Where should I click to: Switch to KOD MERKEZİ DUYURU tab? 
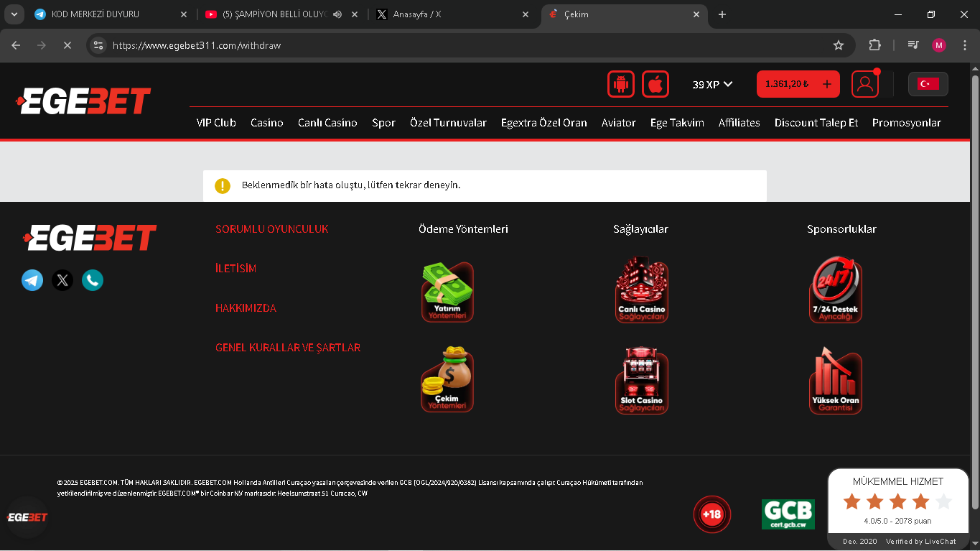coord(111,14)
